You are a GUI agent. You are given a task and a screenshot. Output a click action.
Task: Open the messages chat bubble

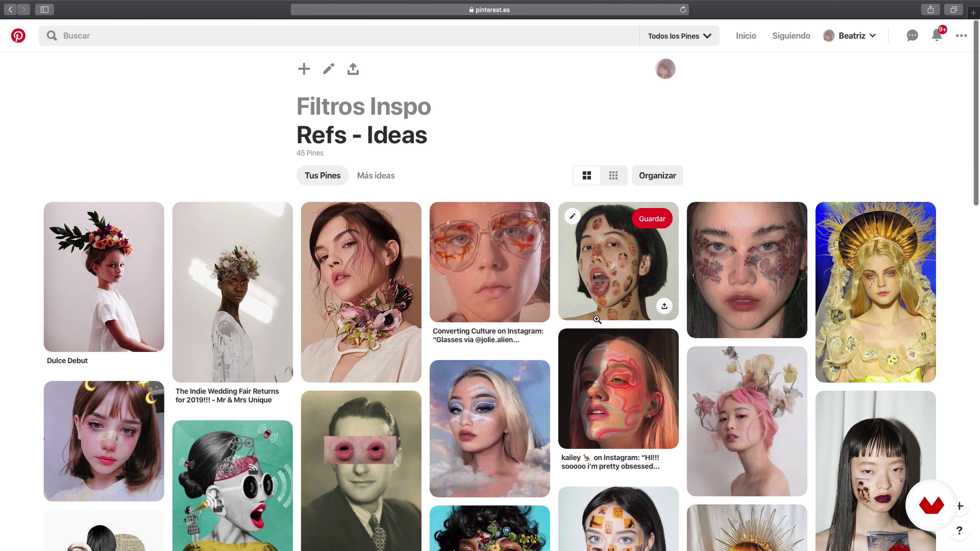(x=912, y=36)
